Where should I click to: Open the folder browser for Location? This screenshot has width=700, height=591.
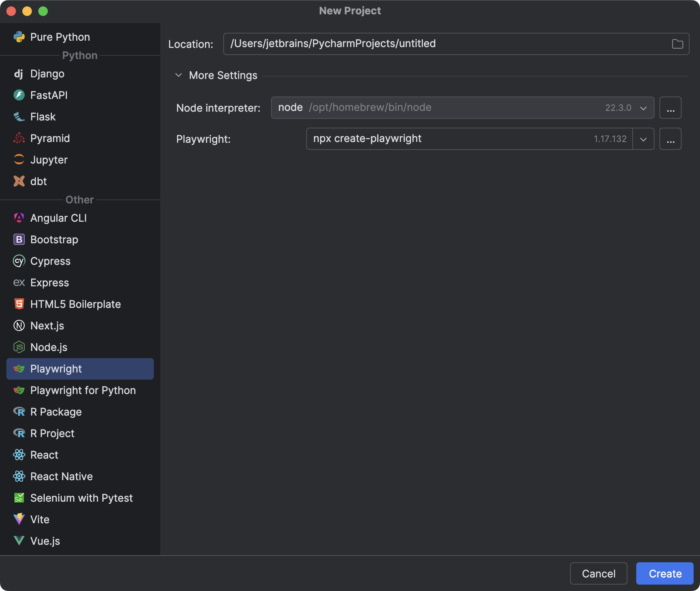pyautogui.click(x=678, y=43)
